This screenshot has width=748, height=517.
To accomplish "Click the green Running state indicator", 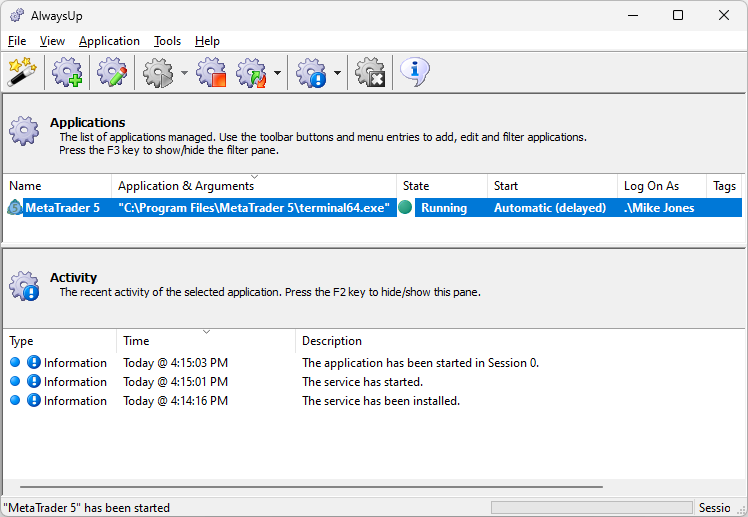I will (405, 207).
